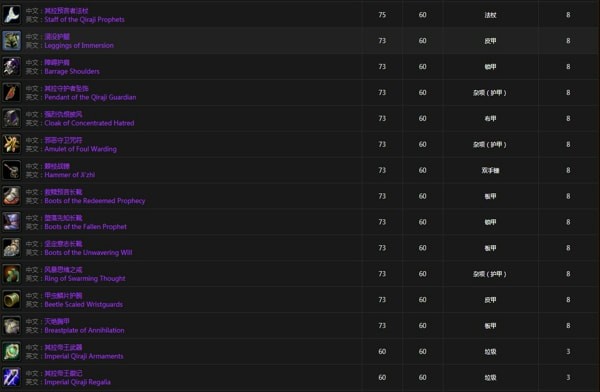Open the Hammer of Ji'zhi text link
Image resolution: width=600 pixels, height=392 pixels.
coord(70,175)
